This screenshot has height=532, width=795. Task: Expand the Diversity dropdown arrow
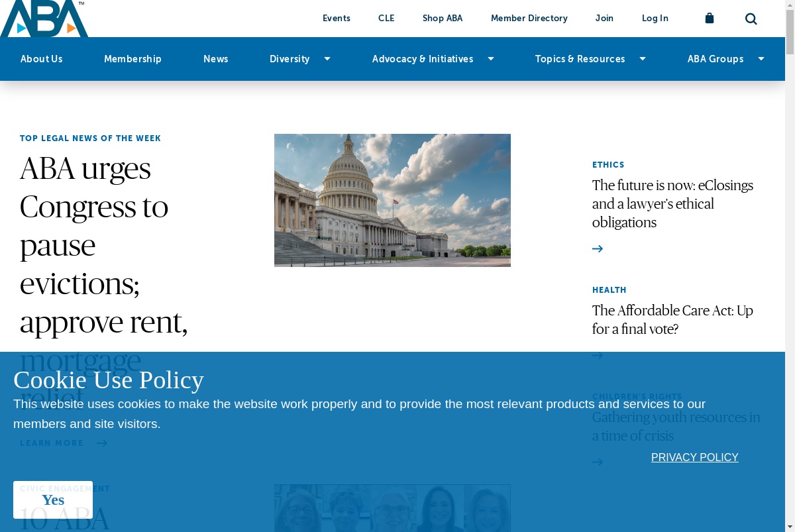(x=327, y=59)
